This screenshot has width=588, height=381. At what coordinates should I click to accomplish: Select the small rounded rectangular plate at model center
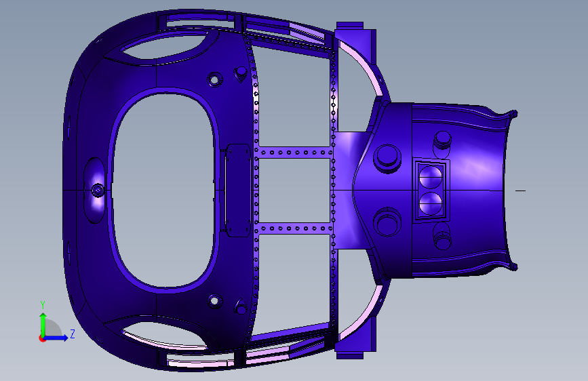tap(238, 190)
